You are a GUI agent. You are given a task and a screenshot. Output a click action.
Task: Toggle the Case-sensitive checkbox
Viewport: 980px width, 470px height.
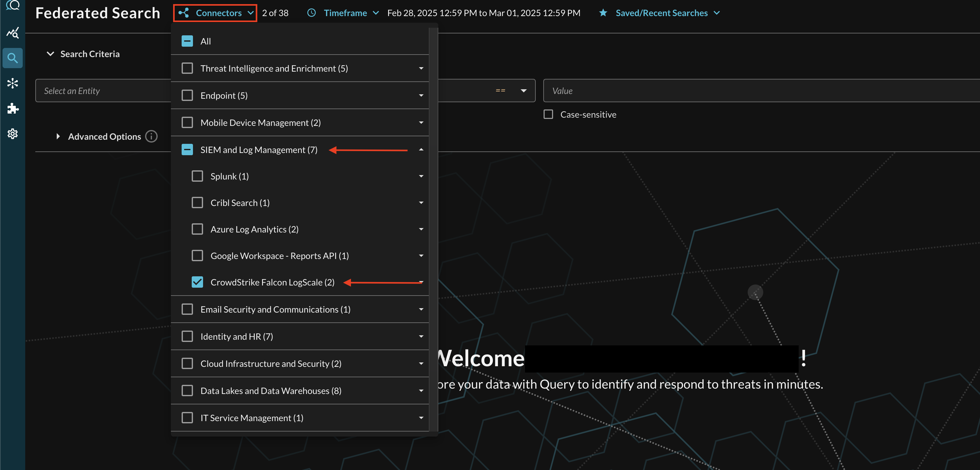(x=549, y=115)
